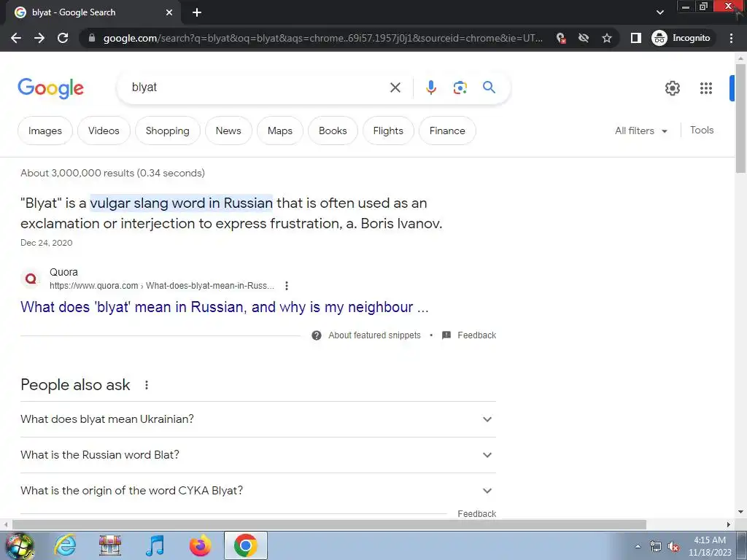The width and height of the screenshot is (747, 560).
Task: Open Chrome side panel icon
Action: coord(635,38)
